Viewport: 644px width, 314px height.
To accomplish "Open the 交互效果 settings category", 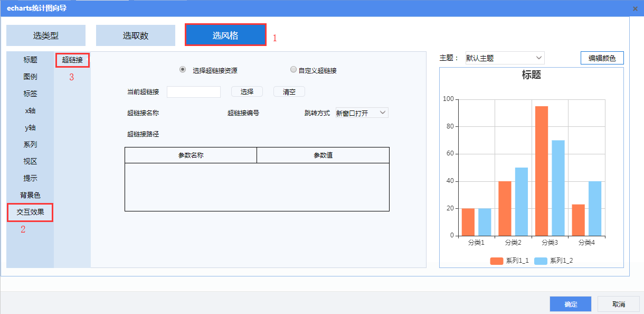I will 30,213.
